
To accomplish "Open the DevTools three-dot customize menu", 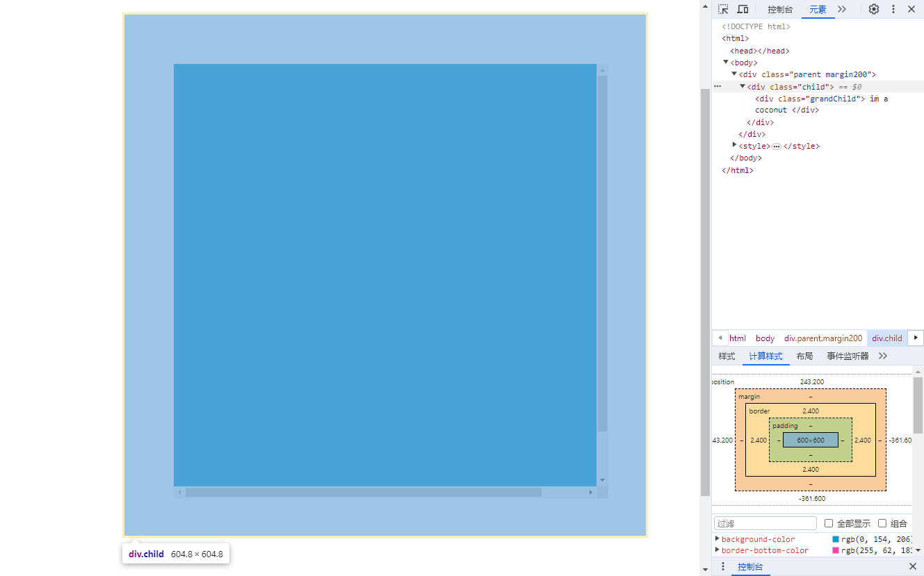I will coord(893,9).
